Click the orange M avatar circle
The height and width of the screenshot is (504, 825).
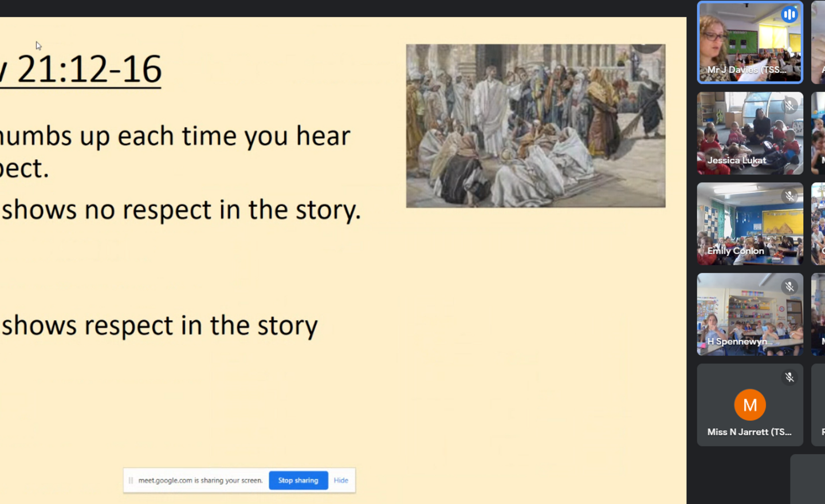pos(749,405)
